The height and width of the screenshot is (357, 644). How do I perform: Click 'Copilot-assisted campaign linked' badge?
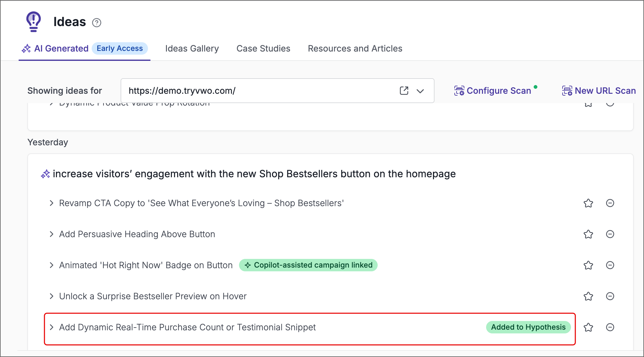click(x=308, y=265)
